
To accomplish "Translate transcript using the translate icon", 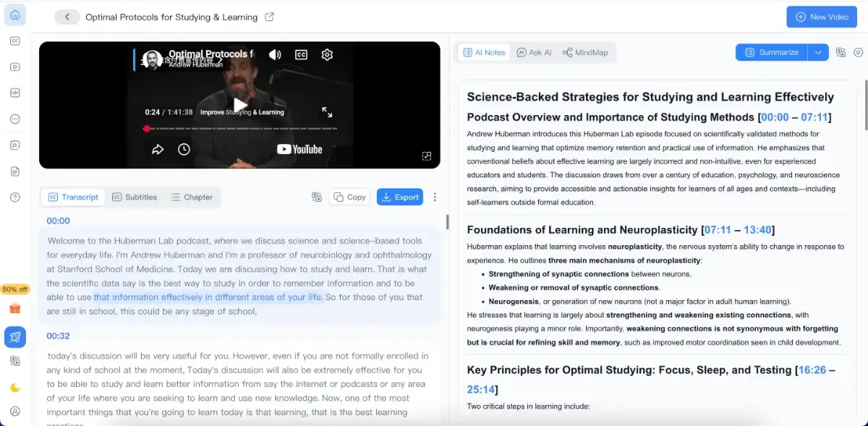I will tap(316, 197).
